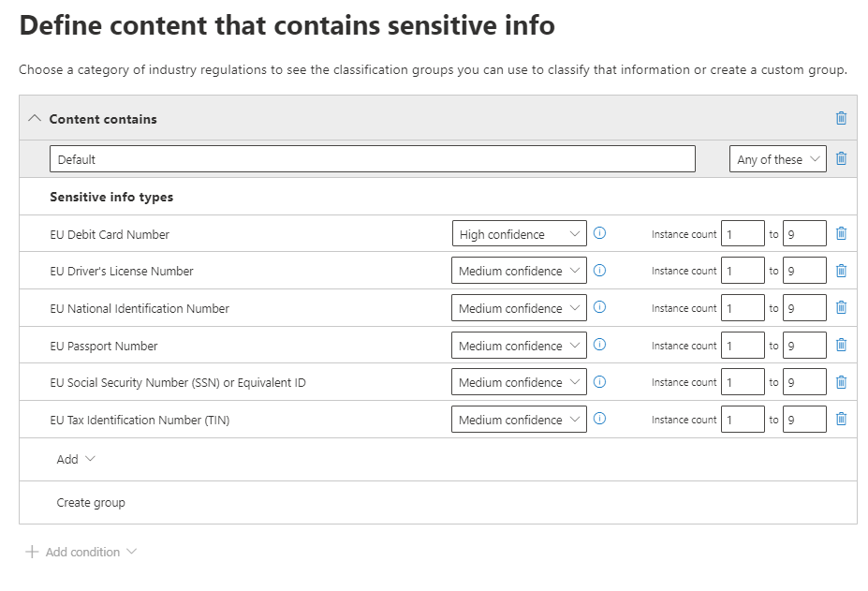This screenshot has width=868, height=591.
Task: Remove EU Debit Card Number row
Action: coord(840,233)
